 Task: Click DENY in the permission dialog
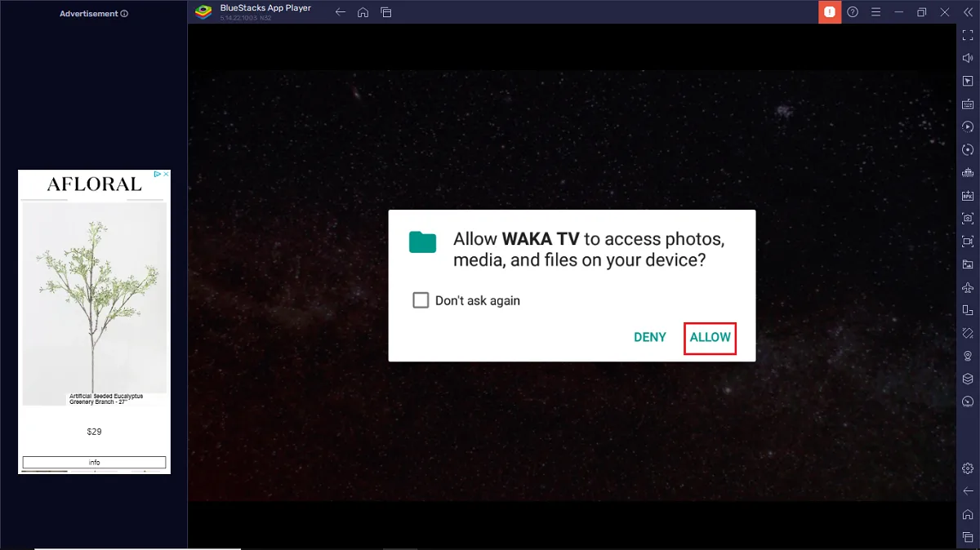coord(650,337)
